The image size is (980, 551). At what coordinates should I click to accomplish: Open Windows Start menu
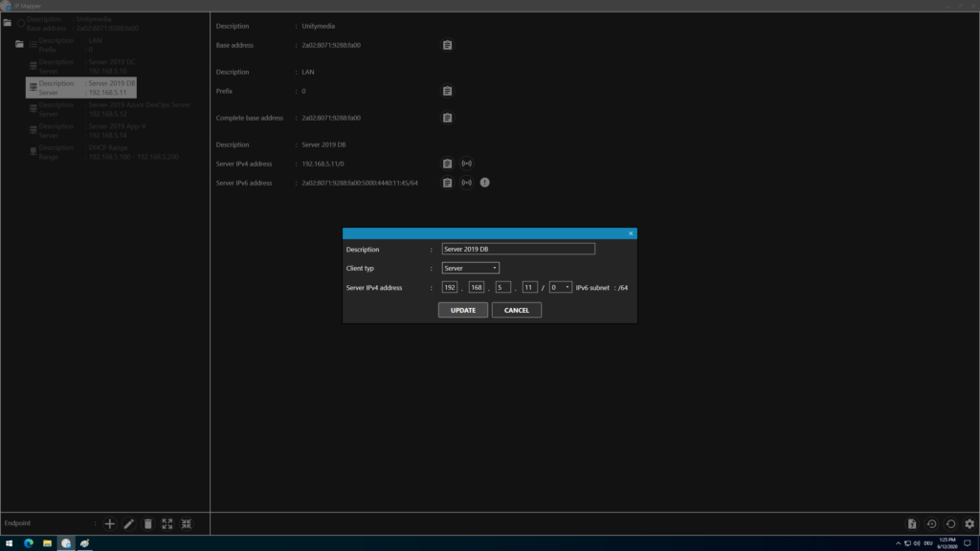tap(9, 543)
